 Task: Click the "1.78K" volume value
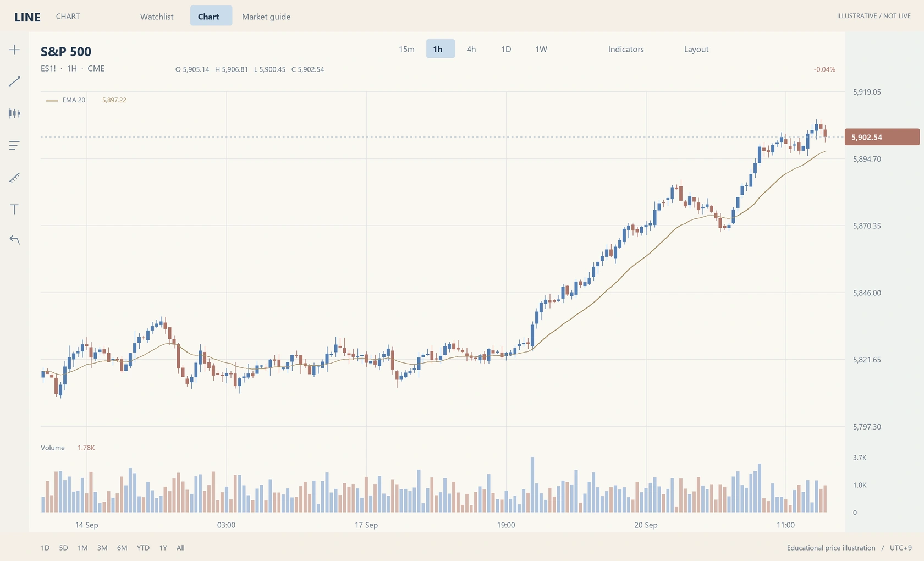86,448
